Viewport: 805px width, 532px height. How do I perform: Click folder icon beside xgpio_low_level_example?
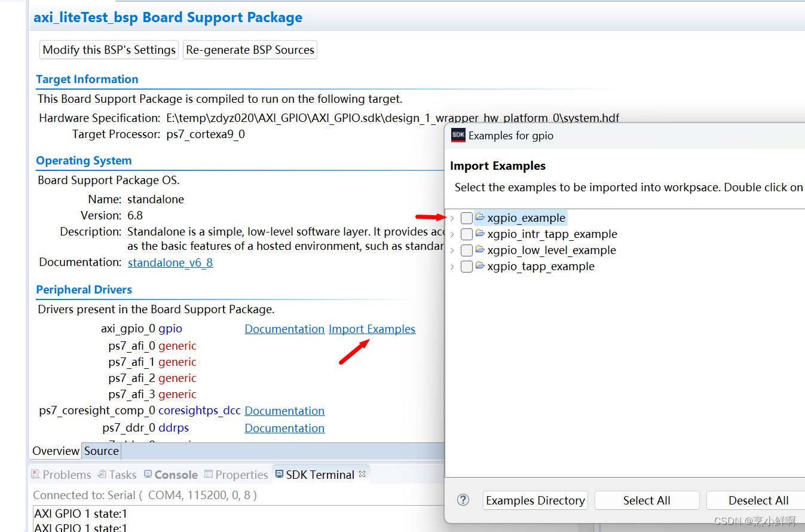click(480, 249)
